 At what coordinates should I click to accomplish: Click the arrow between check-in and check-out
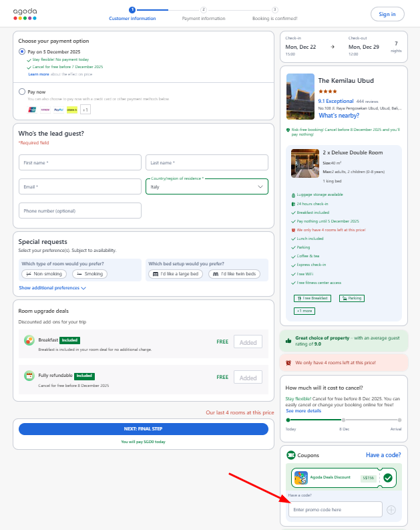coord(333,47)
